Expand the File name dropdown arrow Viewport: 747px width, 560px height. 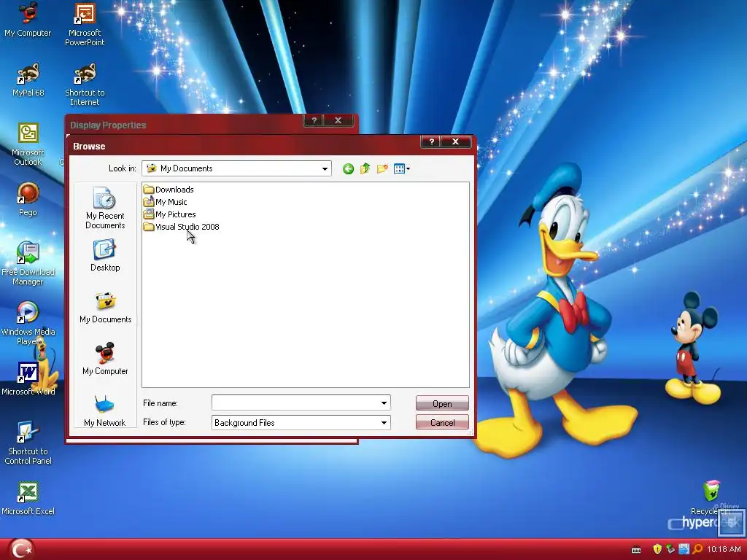pos(384,402)
